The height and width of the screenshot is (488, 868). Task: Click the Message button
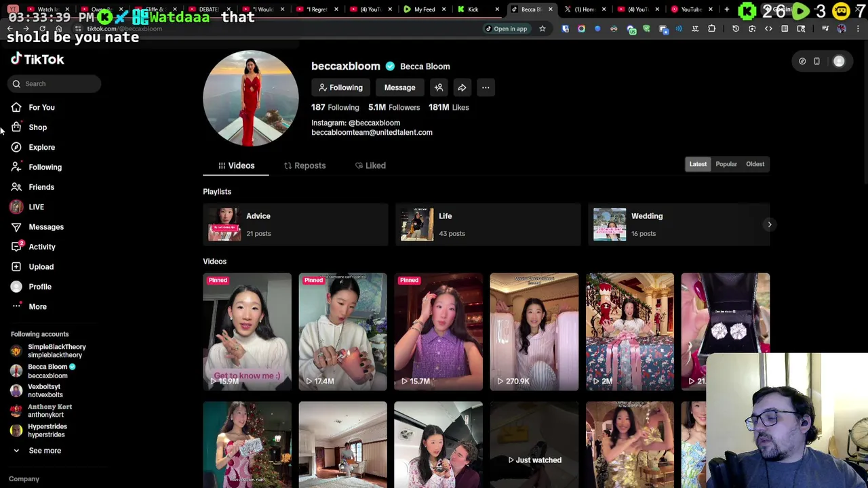coord(399,87)
